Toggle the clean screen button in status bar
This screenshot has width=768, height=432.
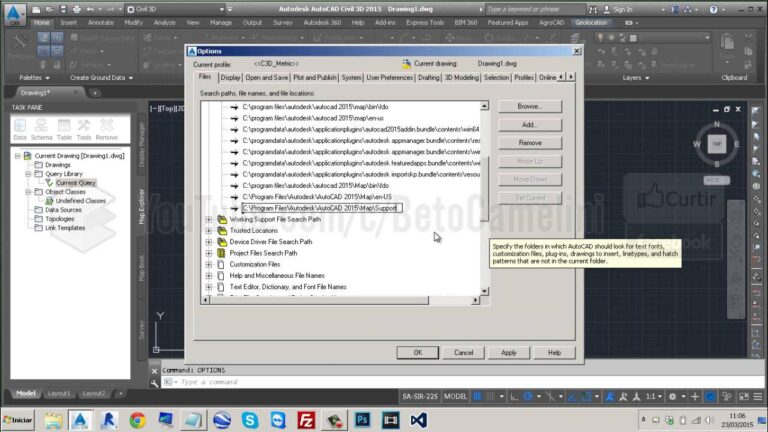click(744, 397)
